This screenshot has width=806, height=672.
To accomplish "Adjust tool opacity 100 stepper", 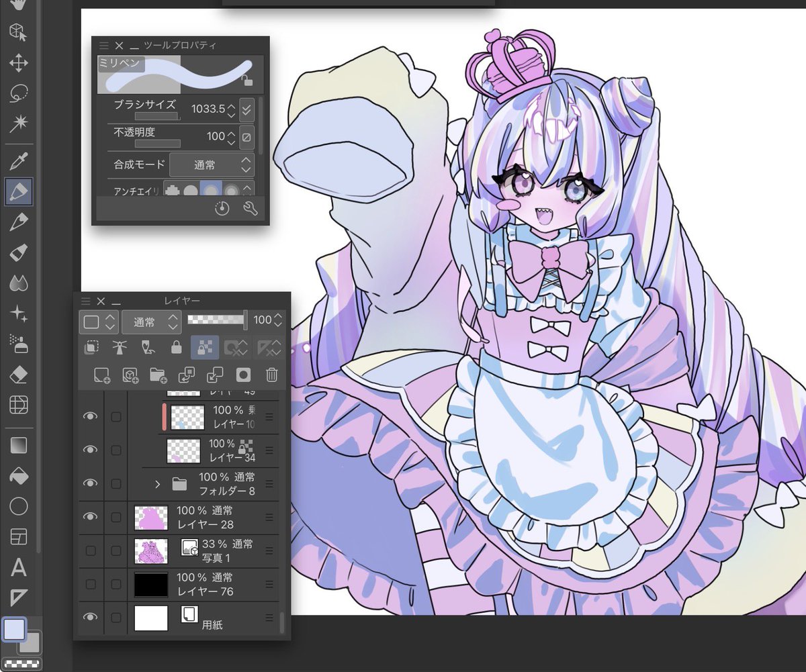I will pos(231,137).
